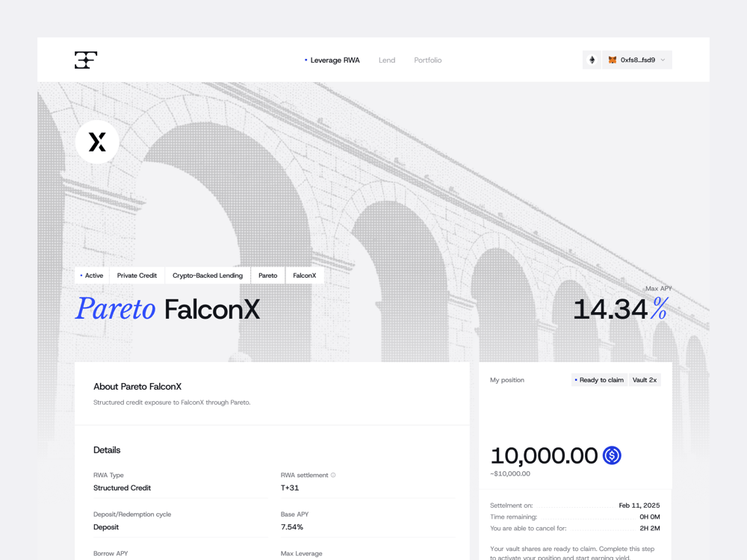Click the Ready to claim badge
This screenshot has height=560, width=747.
[x=599, y=380]
